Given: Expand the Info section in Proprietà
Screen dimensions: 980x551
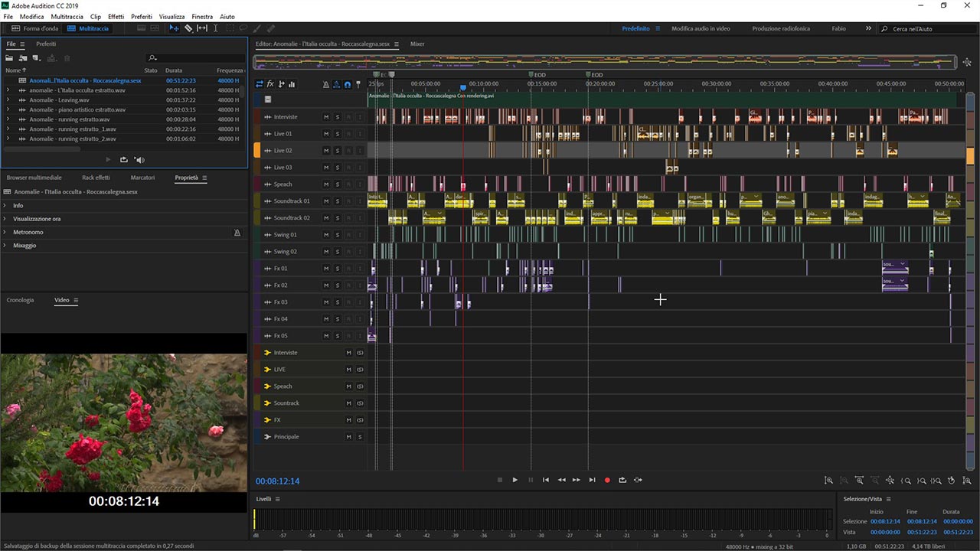Looking at the screenshot, I should (5, 206).
